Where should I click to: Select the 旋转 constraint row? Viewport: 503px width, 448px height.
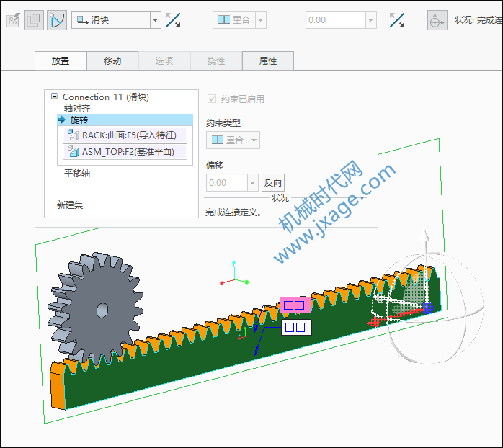point(125,120)
